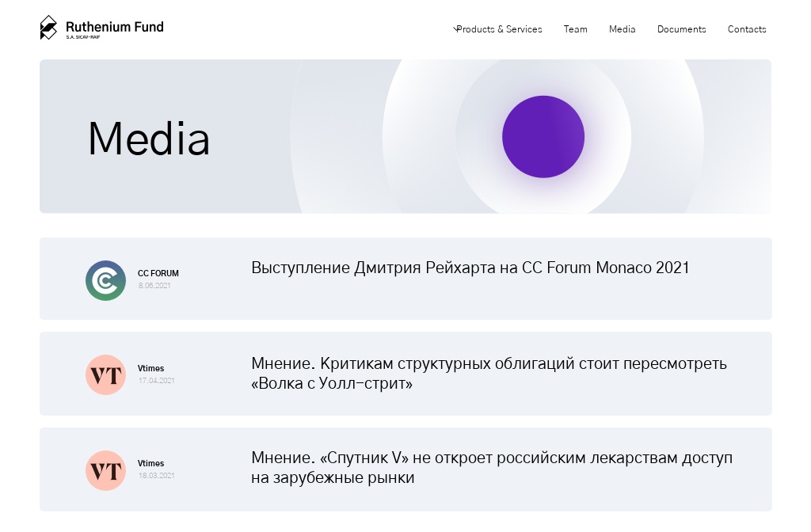Expand the Products & Services dropdown arrow
The image size is (811, 532).
click(455, 28)
